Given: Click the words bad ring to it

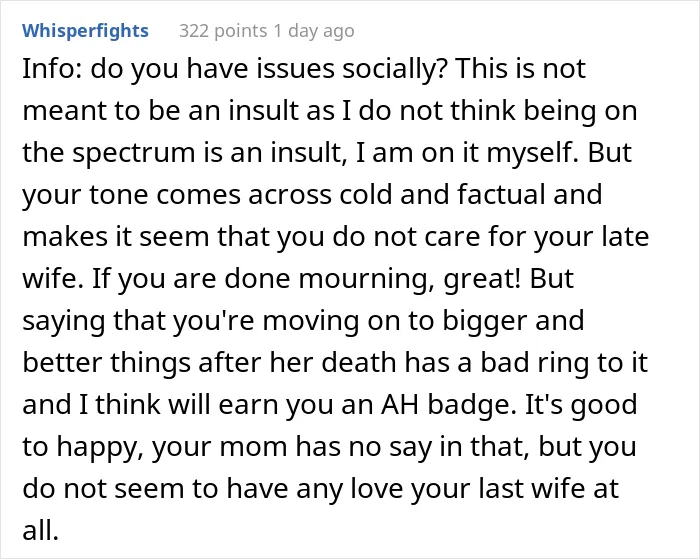Looking at the screenshot, I should pyautogui.click(x=564, y=363).
